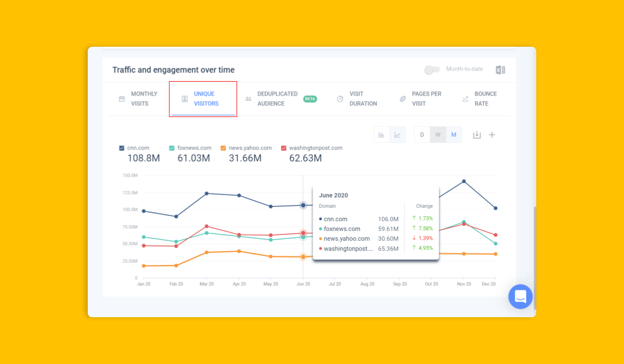Set granularity to daily (D)
The width and height of the screenshot is (624, 364).
[422, 135]
